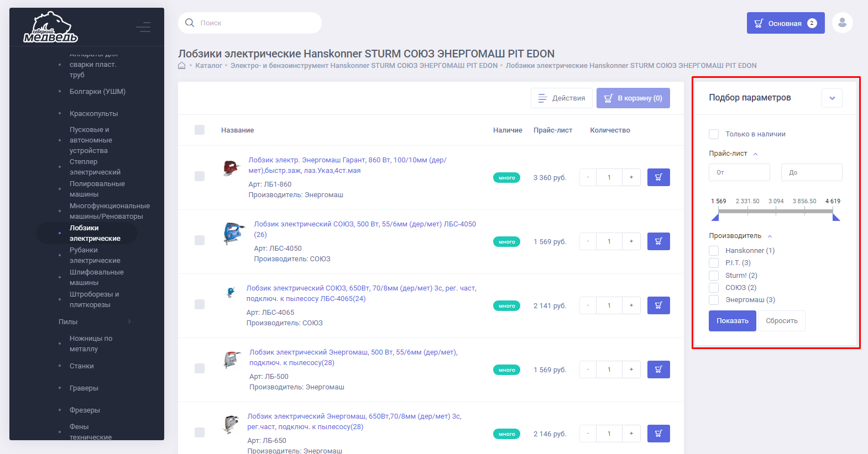Open Лобзик электр. Энергомаш Гарант product link
The image size is (868, 454).
(x=347, y=165)
